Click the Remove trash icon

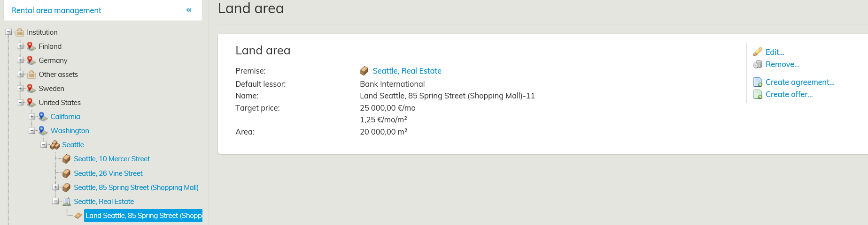757,65
